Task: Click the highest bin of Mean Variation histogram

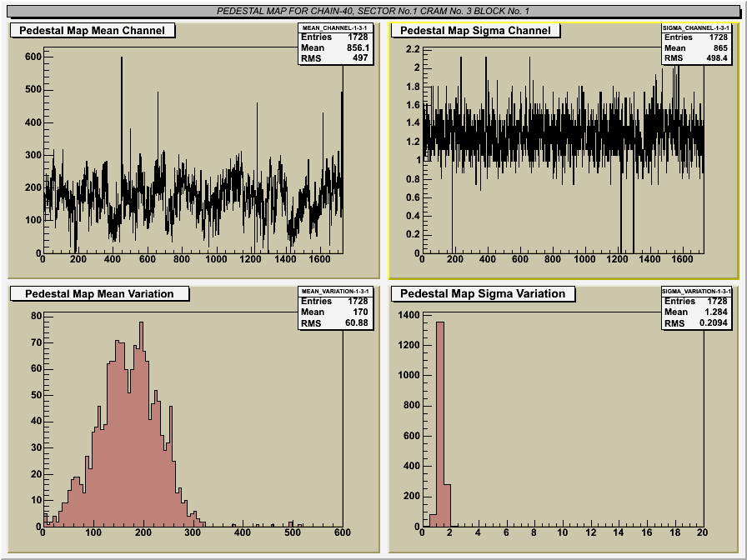Action: (141, 424)
